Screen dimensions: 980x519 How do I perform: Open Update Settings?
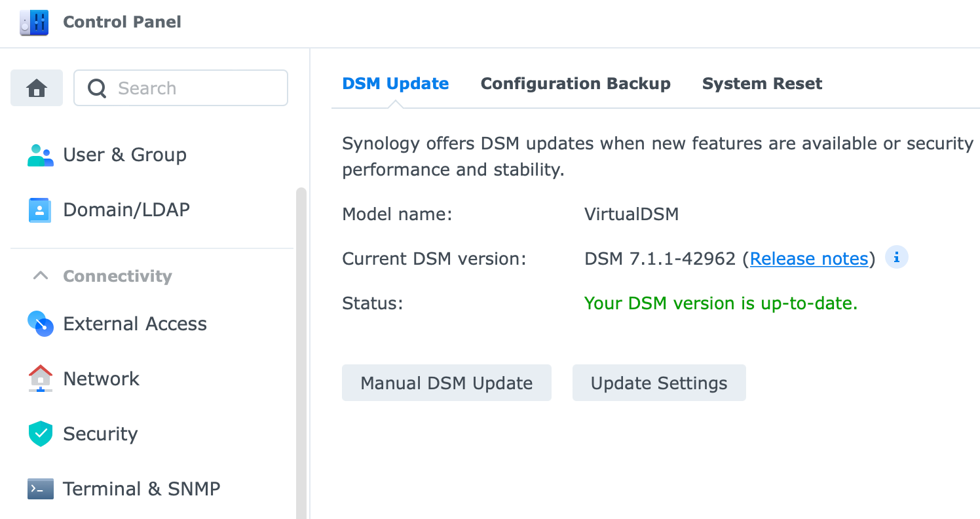coord(659,383)
